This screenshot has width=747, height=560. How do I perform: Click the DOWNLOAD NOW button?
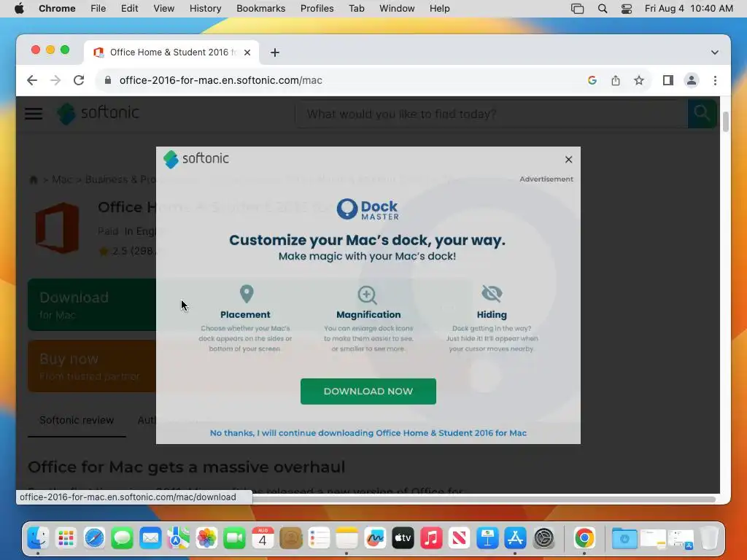(x=368, y=391)
